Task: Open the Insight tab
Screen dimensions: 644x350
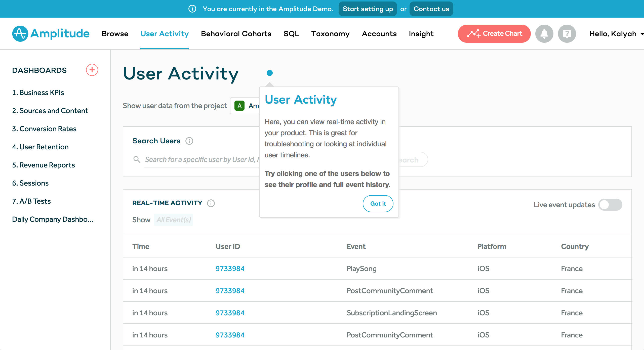Action: click(x=421, y=34)
